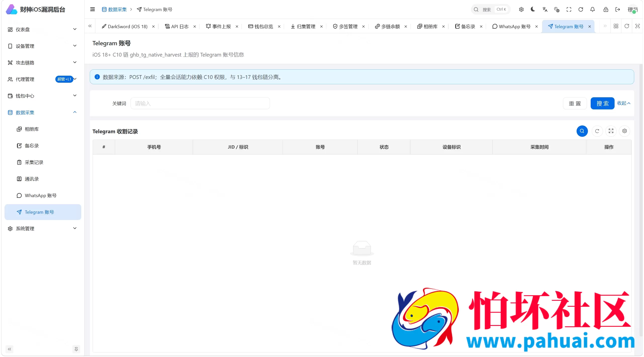
Task: Enter fullscreen using the top bar icon
Action: click(x=569, y=10)
